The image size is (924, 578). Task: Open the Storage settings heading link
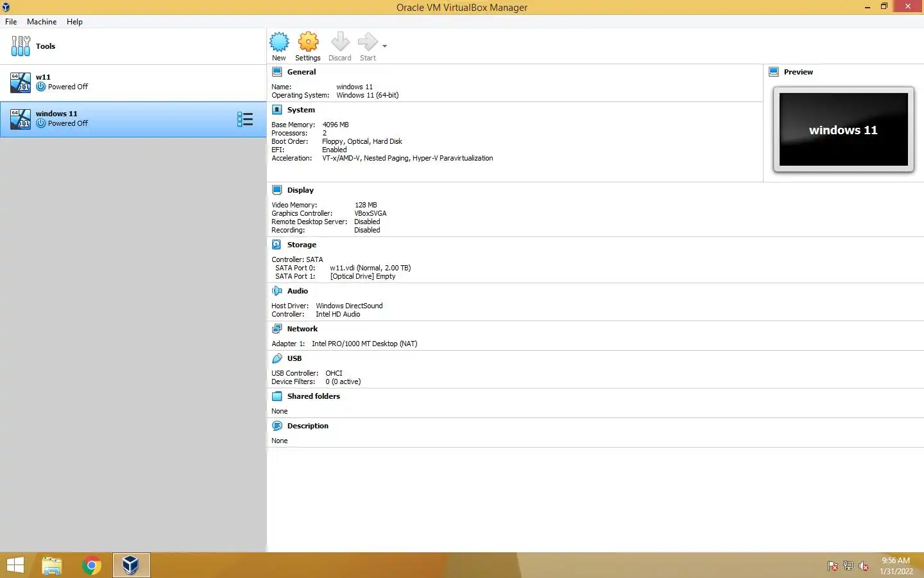click(x=302, y=245)
